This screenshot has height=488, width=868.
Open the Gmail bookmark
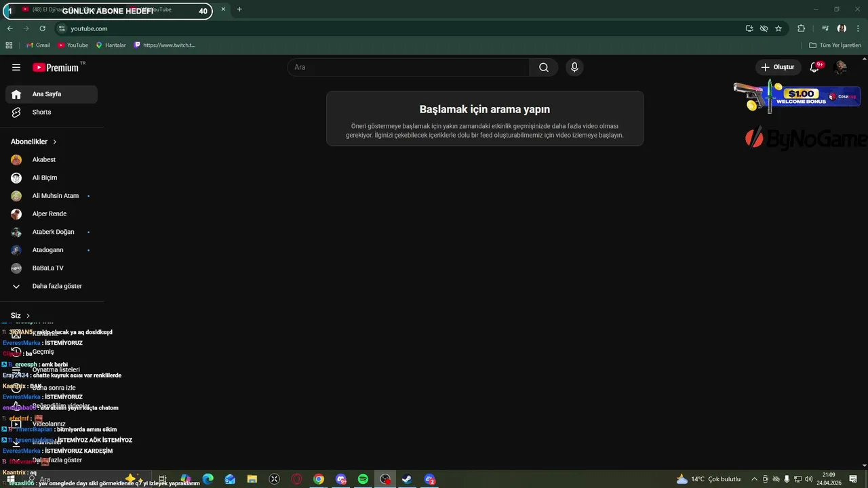[38, 45]
